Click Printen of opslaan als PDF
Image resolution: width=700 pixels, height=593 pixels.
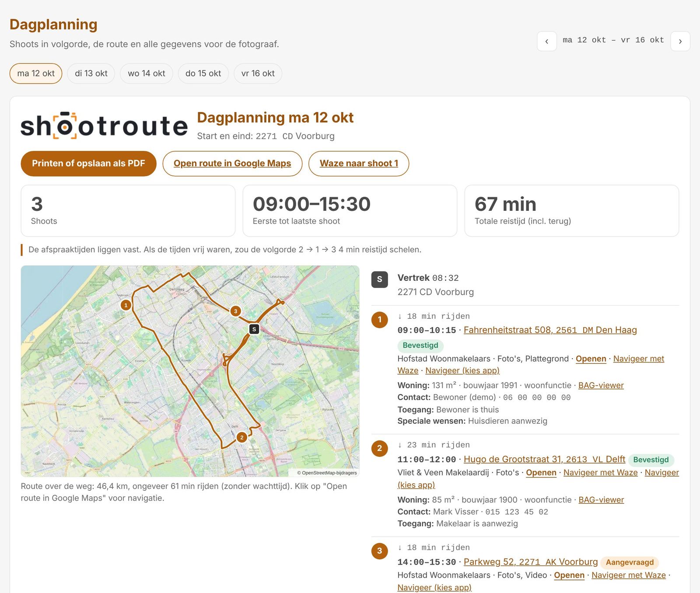point(88,164)
